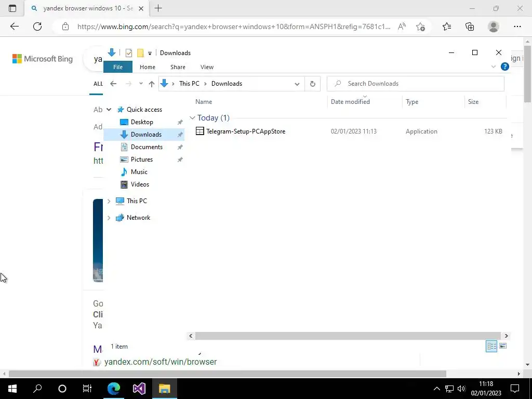Switch to large icons view

pos(503,346)
